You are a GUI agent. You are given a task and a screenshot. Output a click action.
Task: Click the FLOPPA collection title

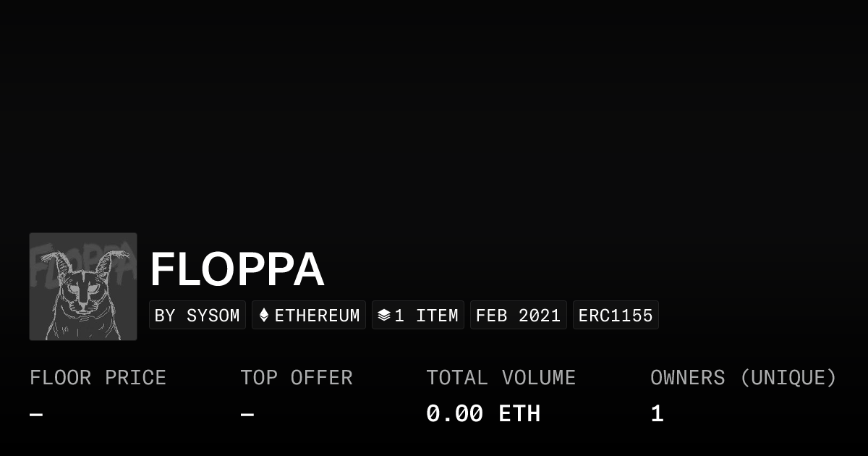pos(237,270)
